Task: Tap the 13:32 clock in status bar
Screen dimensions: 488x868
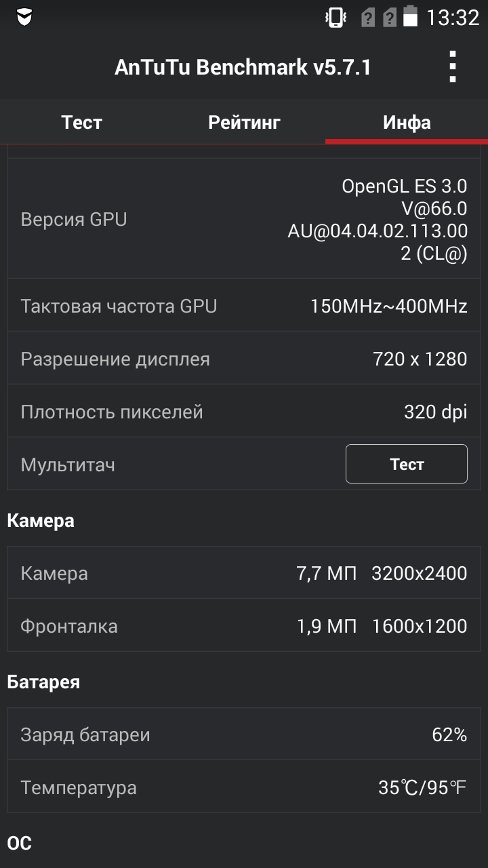Action: click(x=452, y=17)
